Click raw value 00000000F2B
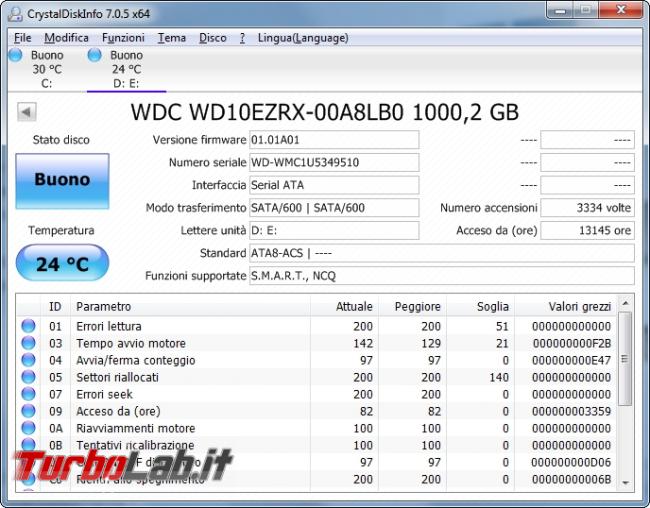Image resolution: width=650 pixels, height=508 pixels. [x=572, y=343]
